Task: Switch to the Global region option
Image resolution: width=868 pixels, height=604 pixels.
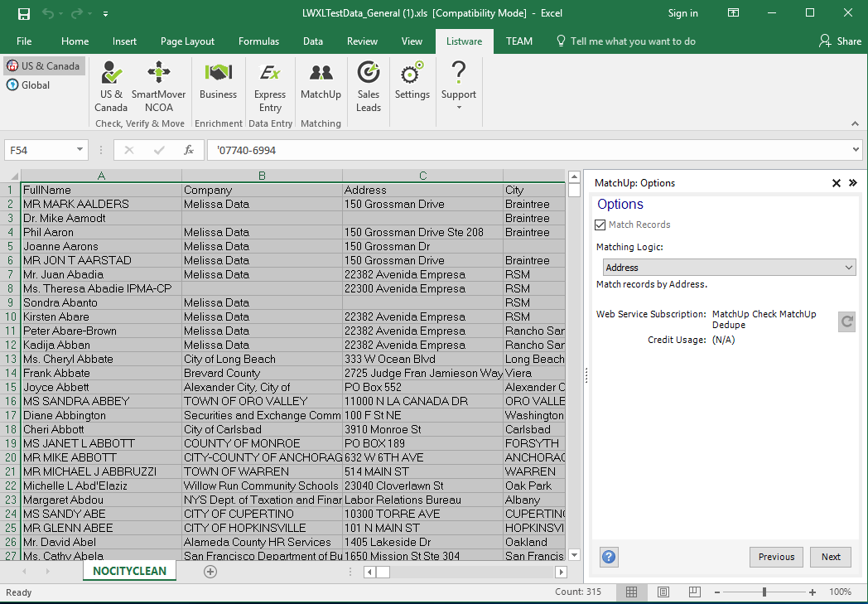Action: point(29,85)
